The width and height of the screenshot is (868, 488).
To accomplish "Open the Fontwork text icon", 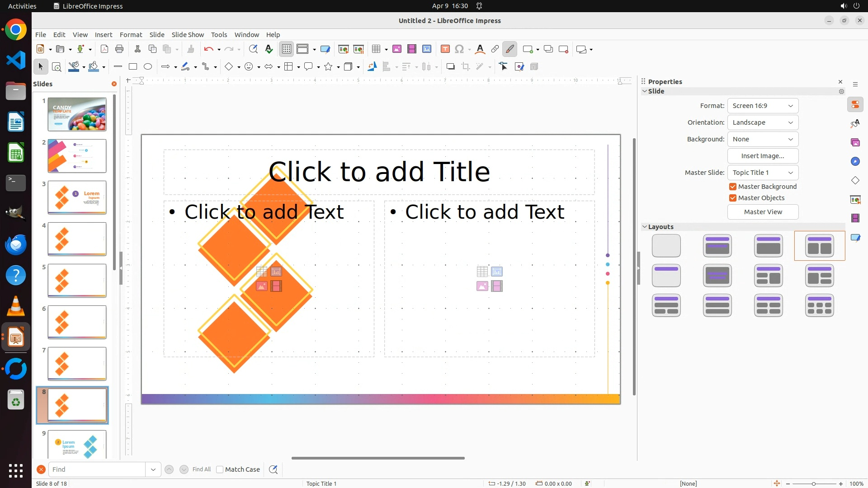I will coord(480,49).
